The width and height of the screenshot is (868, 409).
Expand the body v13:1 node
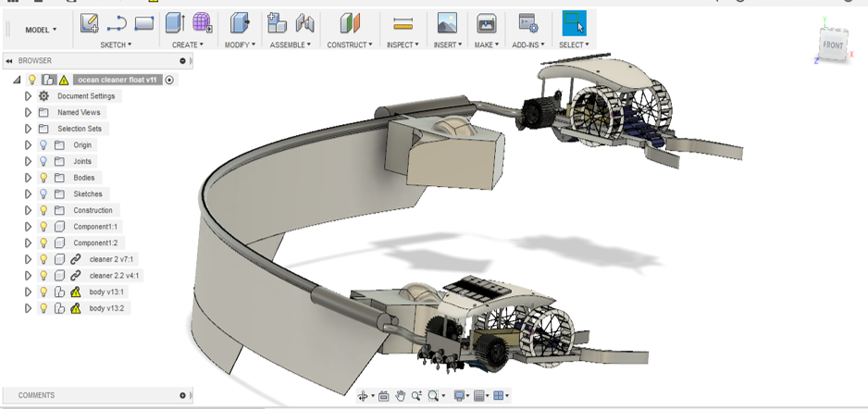(x=29, y=291)
